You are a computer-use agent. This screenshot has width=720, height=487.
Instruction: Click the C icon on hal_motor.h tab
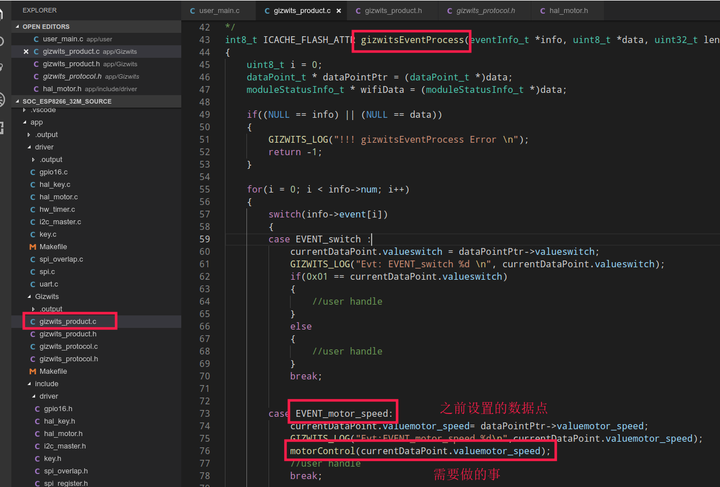point(542,11)
